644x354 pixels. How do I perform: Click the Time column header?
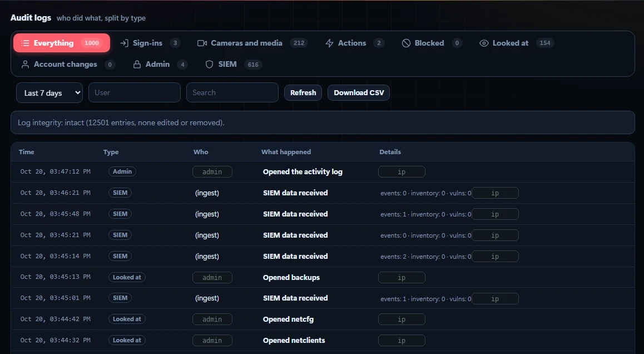pos(26,152)
